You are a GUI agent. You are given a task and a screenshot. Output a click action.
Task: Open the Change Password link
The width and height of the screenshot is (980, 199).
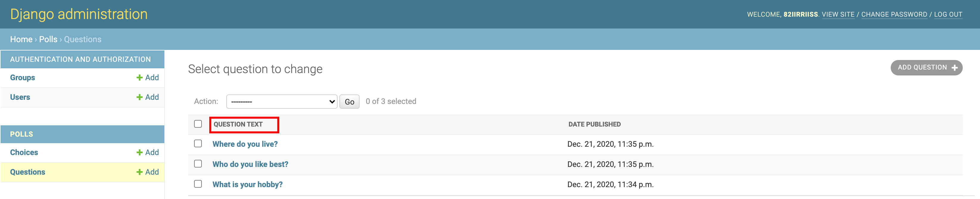tap(894, 15)
